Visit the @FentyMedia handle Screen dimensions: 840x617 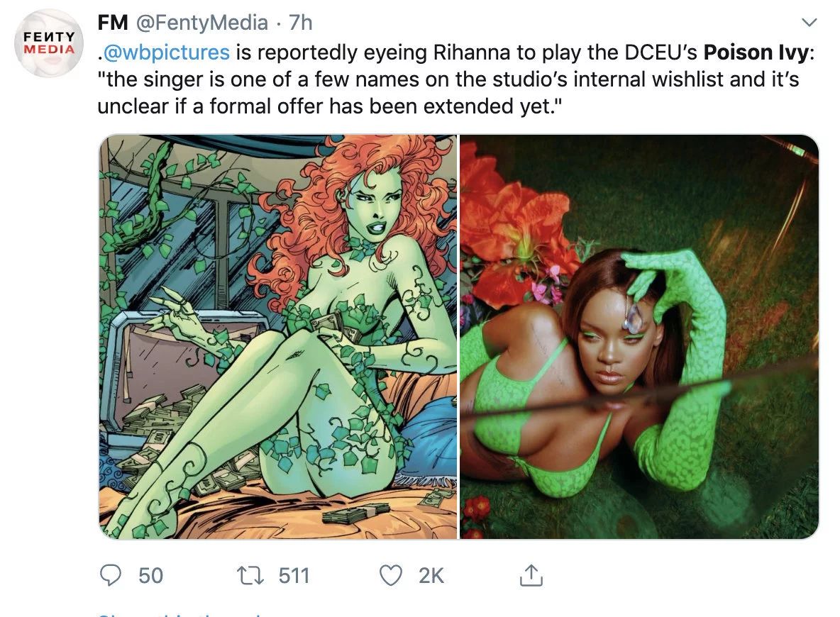coord(202,23)
